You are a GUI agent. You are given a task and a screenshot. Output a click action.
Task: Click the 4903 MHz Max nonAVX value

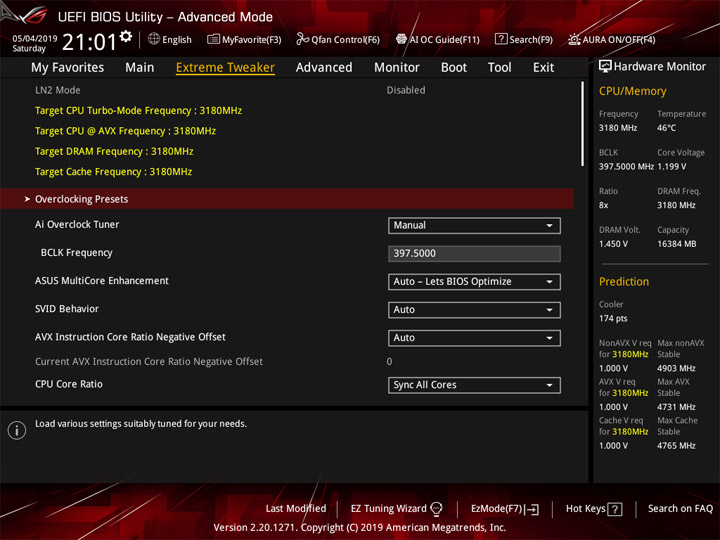click(x=676, y=368)
